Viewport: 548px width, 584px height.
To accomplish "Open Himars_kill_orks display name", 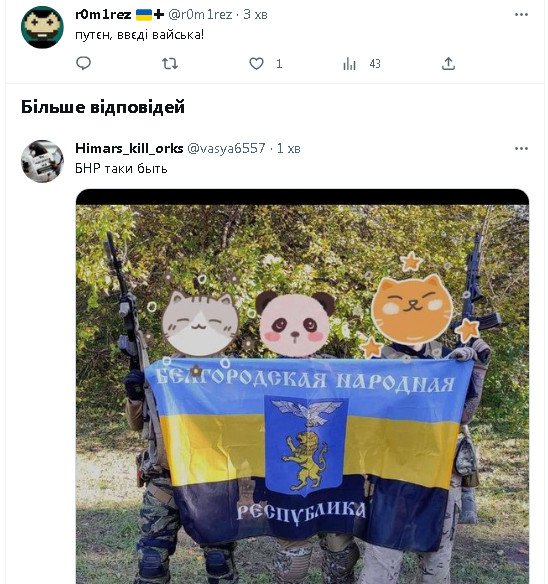I will [x=129, y=148].
